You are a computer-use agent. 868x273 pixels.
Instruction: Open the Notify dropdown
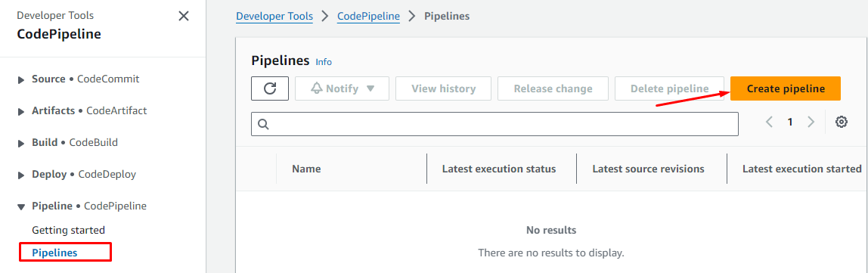342,88
